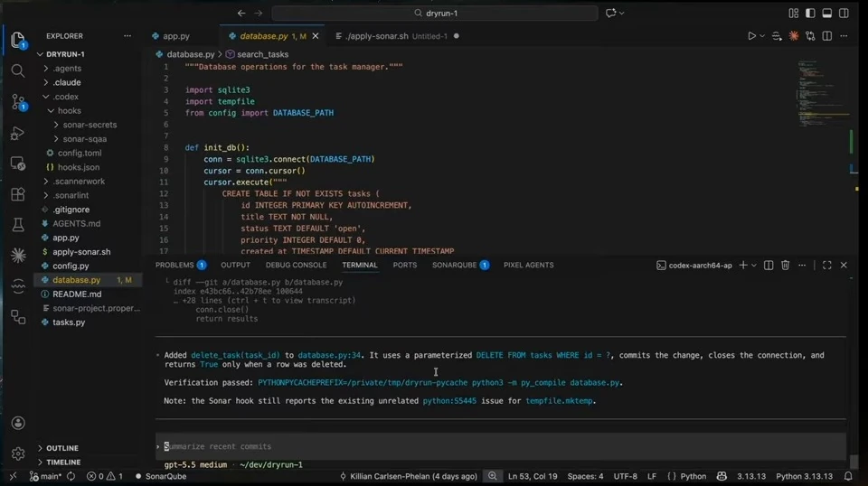Open the OUTPUT panel tab
The image size is (868, 486).
tap(235, 266)
